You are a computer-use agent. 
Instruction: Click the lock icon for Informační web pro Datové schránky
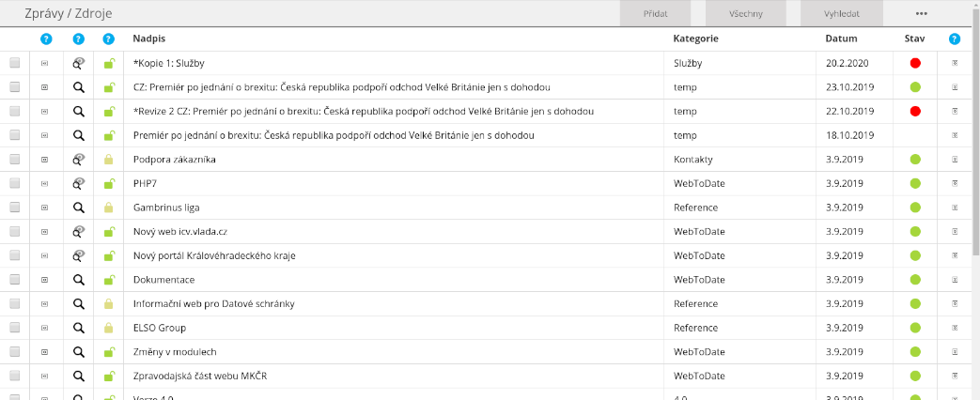[x=109, y=304]
